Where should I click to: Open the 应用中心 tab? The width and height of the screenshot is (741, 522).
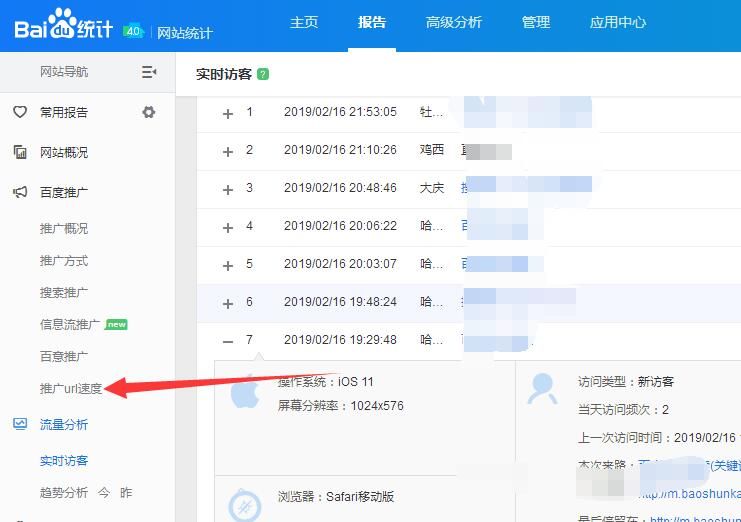pos(618,22)
